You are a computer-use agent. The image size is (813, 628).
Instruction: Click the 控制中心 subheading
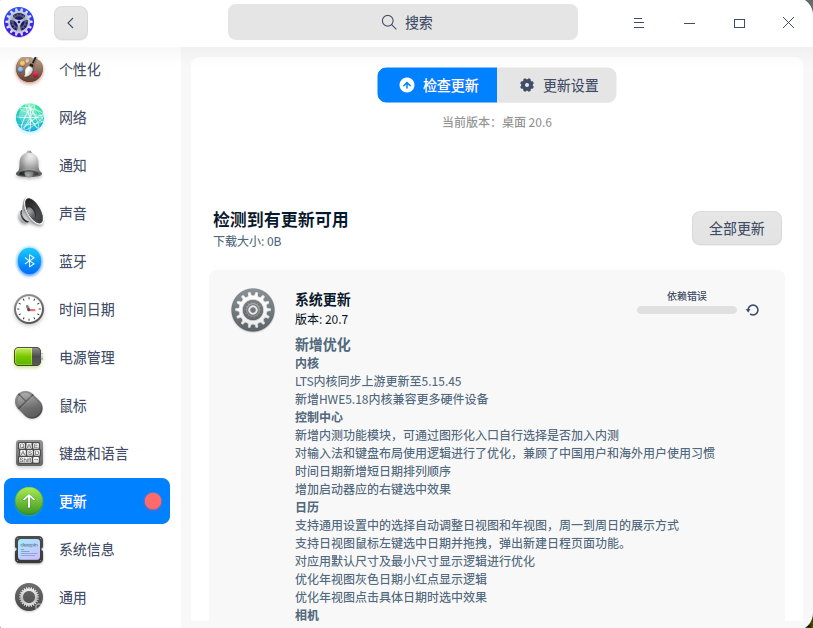click(319, 417)
